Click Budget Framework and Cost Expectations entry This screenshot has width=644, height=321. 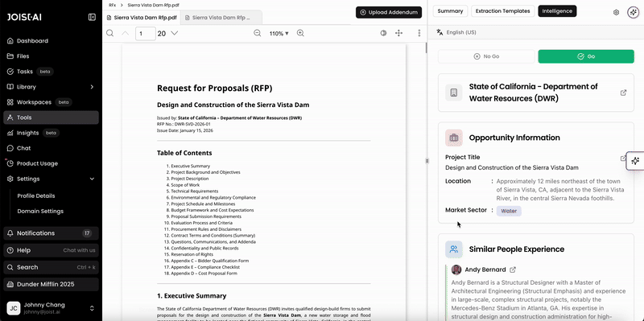[213, 210]
